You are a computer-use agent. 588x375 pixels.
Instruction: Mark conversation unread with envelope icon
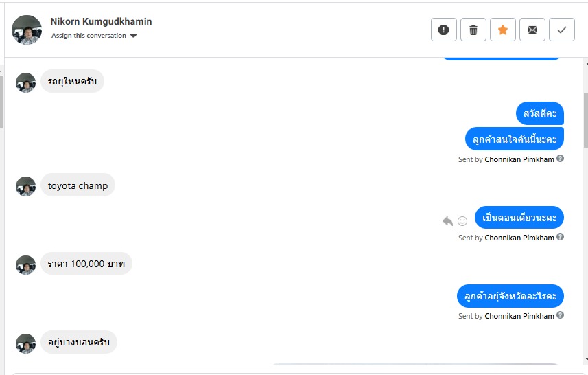pyautogui.click(x=532, y=30)
